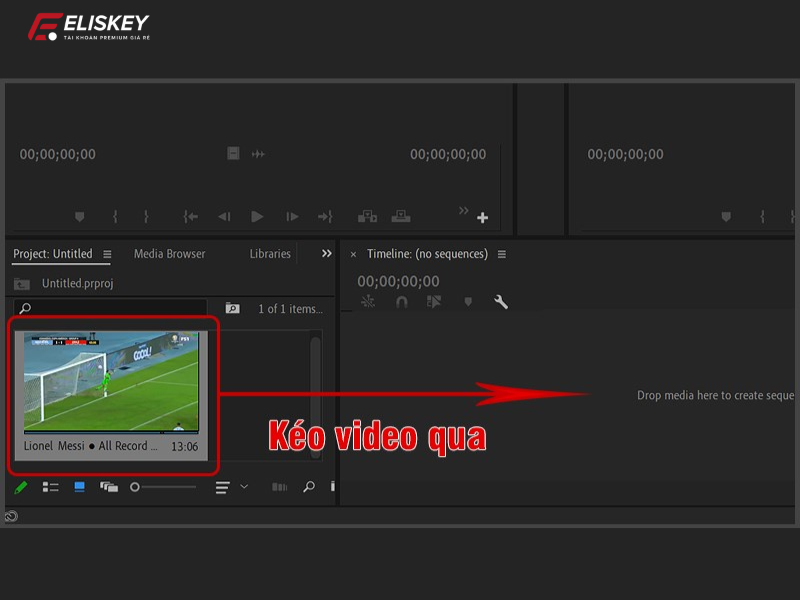Play the clip in the Source Monitor
Image resolution: width=800 pixels, height=600 pixels.
255,216
